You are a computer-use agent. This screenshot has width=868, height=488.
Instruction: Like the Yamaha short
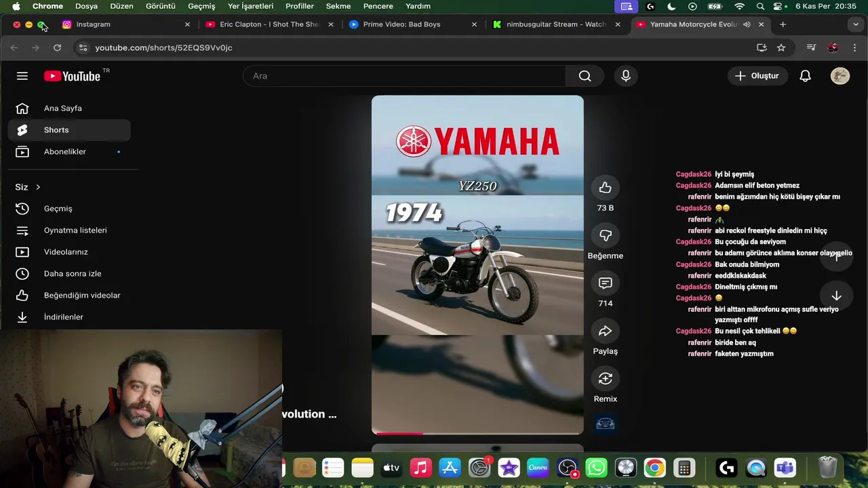(x=606, y=188)
